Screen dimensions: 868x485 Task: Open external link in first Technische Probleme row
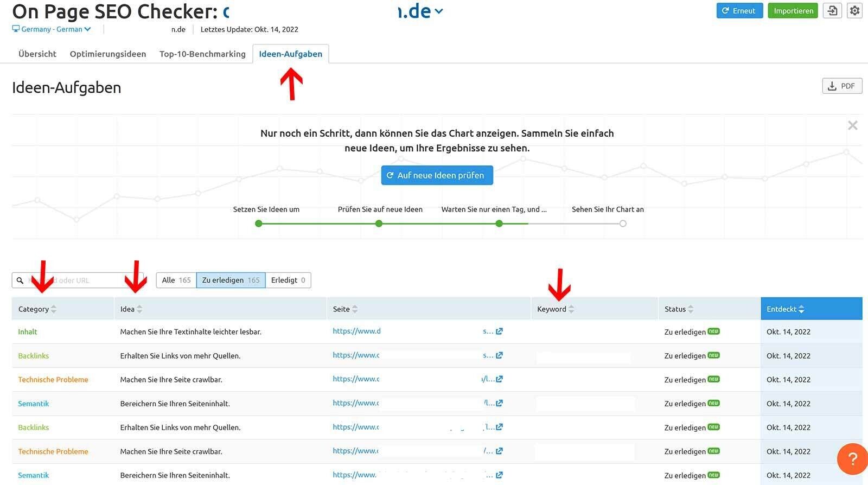click(499, 379)
